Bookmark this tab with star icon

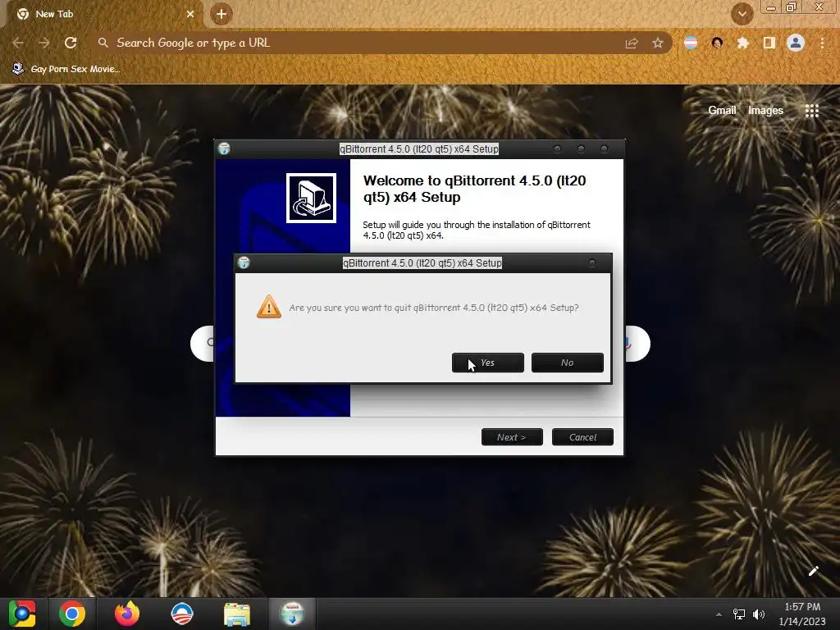[658, 43]
